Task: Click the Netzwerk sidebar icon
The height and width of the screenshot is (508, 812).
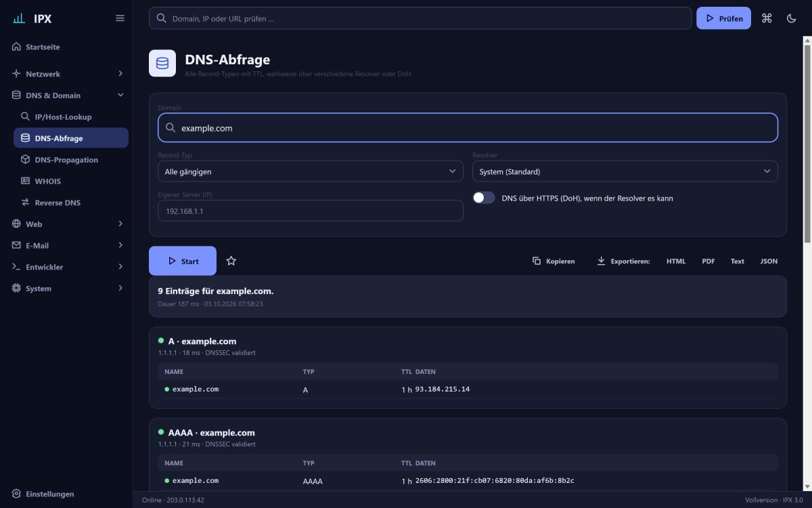Action: pos(17,74)
